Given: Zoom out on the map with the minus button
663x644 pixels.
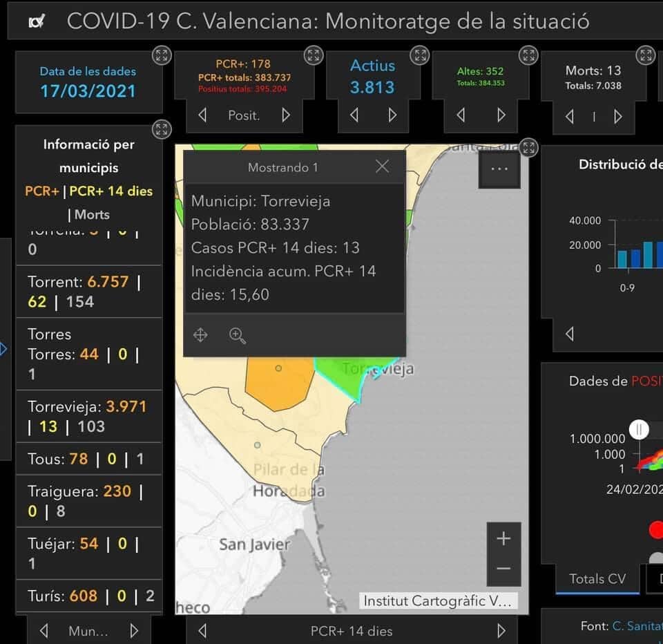Looking at the screenshot, I should pyautogui.click(x=503, y=569).
